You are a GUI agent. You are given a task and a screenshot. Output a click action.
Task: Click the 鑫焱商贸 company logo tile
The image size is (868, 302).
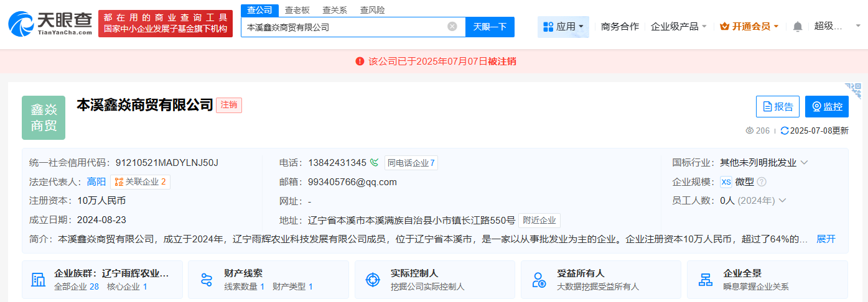[44, 117]
